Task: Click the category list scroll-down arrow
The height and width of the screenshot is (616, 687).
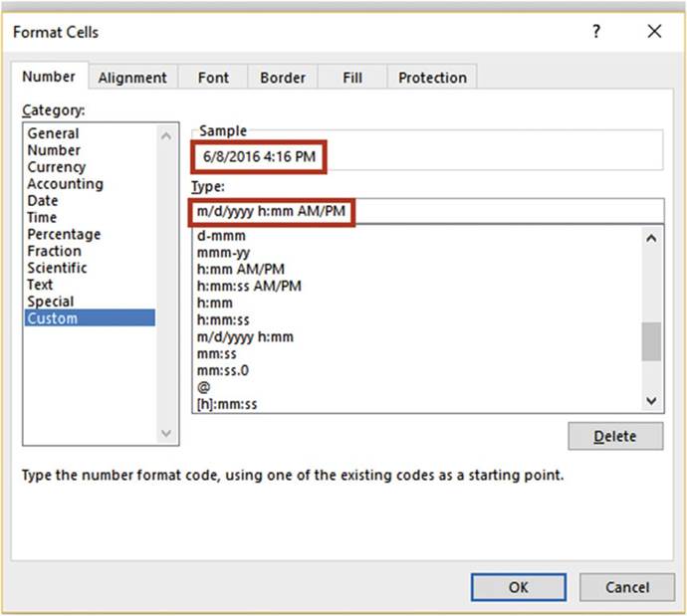Action: pyautogui.click(x=165, y=433)
